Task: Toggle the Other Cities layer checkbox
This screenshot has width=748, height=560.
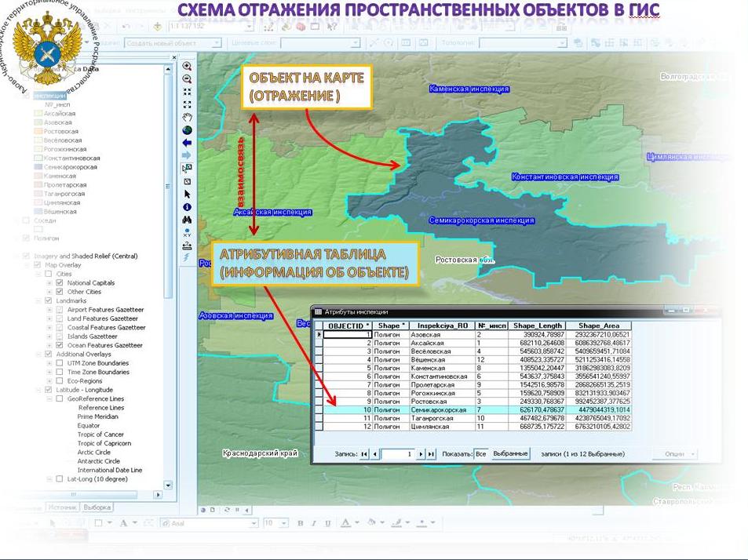Action: tap(60, 292)
